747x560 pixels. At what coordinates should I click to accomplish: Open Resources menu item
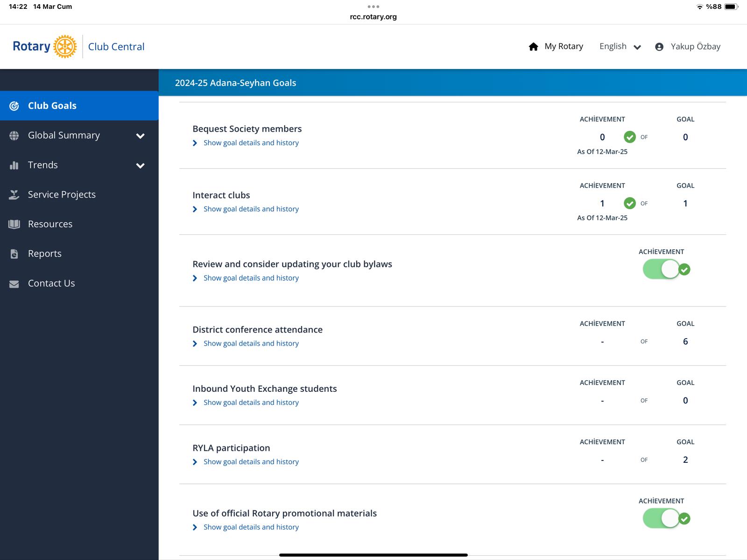coord(79,224)
